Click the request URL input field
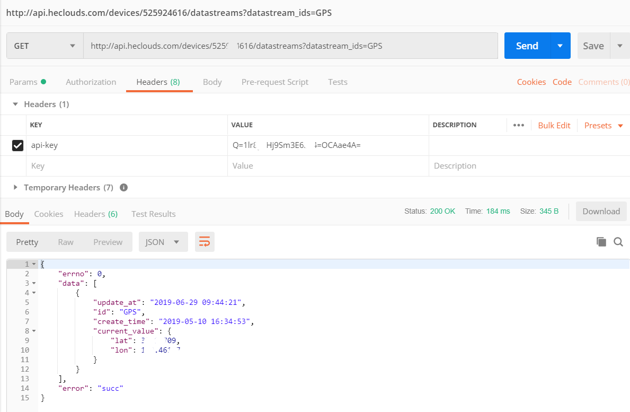Viewport: 630px width, 412px height. (x=290, y=46)
